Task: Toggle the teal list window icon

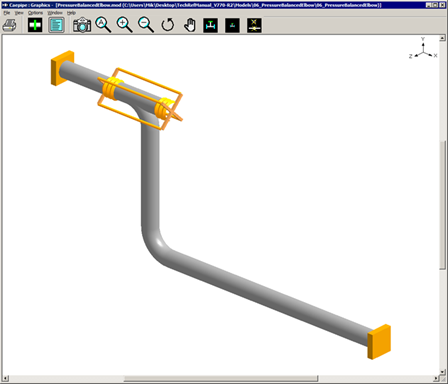Action: (x=56, y=25)
